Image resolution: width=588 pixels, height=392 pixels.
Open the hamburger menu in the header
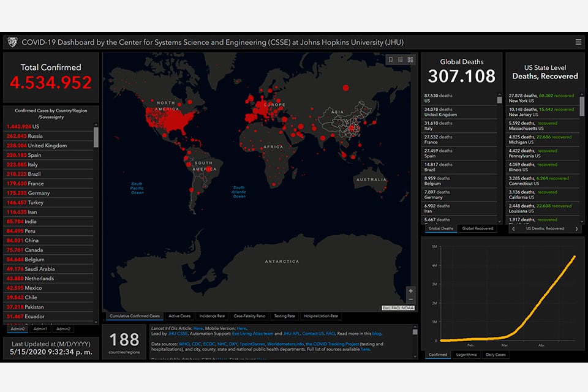coord(578,42)
